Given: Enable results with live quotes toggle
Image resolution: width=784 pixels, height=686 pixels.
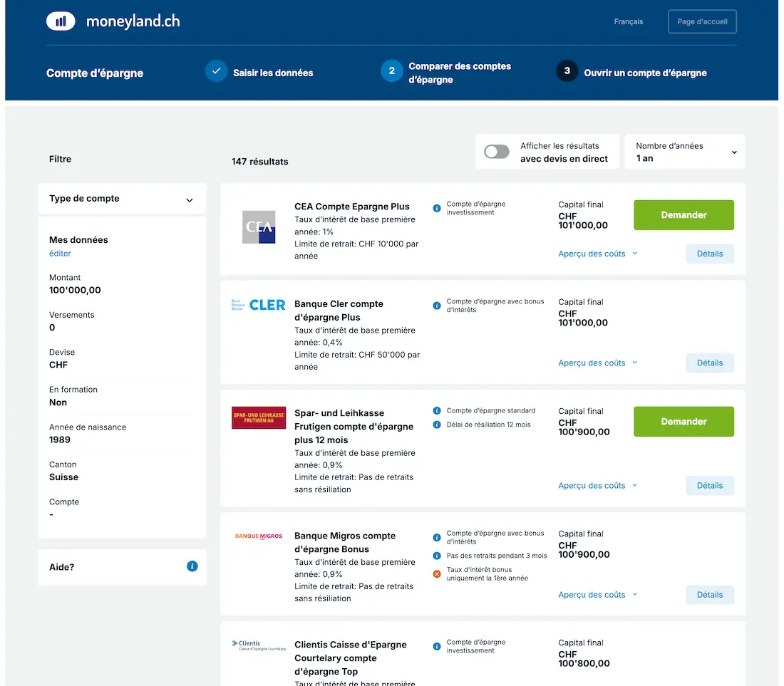Looking at the screenshot, I should (497, 152).
